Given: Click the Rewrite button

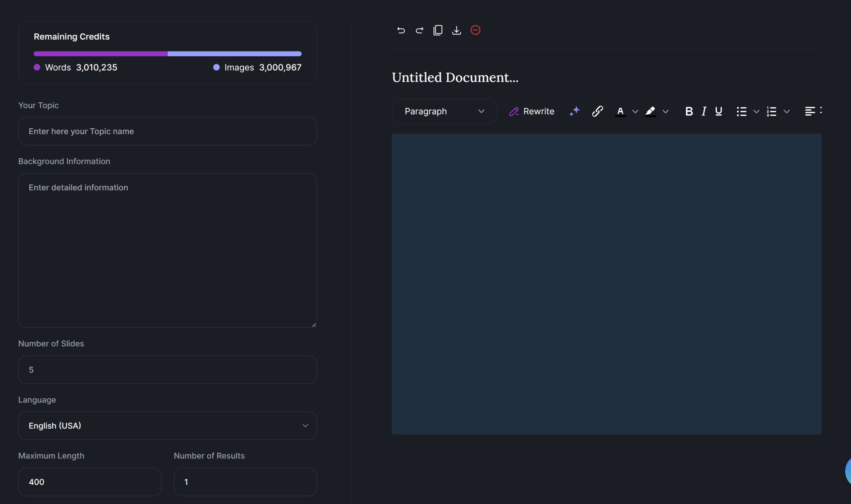Looking at the screenshot, I should point(532,111).
